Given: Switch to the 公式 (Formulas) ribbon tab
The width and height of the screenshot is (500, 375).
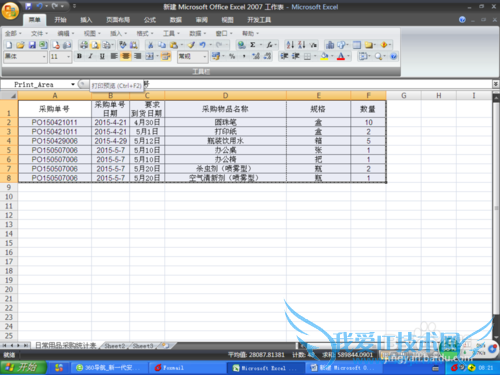Looking at the screenshot, I should (150, 20).
